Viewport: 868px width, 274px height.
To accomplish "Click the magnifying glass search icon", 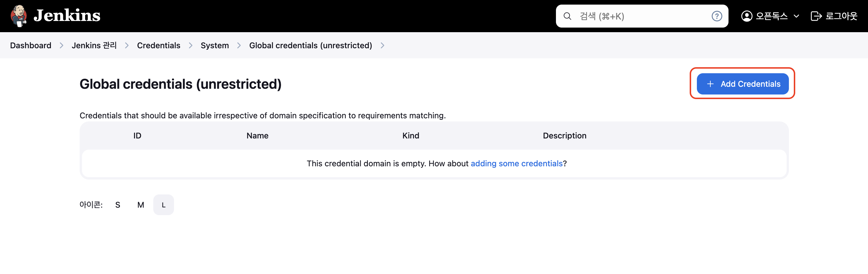I will click(x=567, y=16).
